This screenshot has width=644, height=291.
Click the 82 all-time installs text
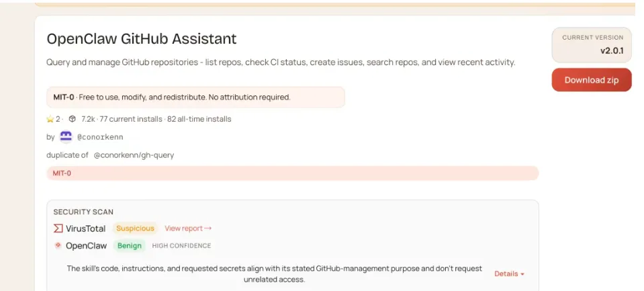tap(199, 119)
